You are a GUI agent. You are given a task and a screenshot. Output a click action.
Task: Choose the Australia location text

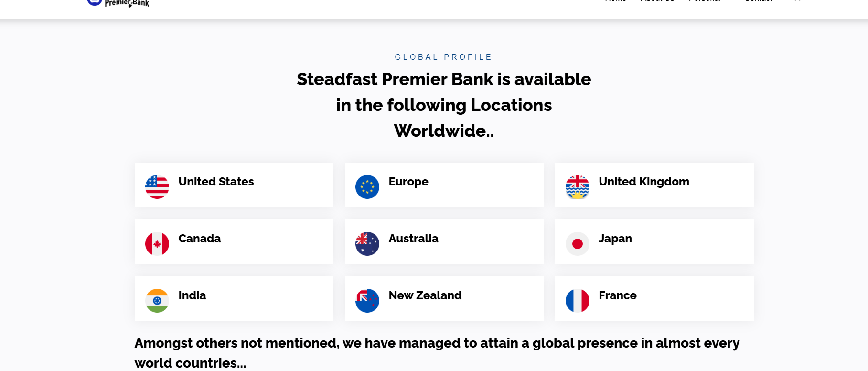(x=413, y=239)
